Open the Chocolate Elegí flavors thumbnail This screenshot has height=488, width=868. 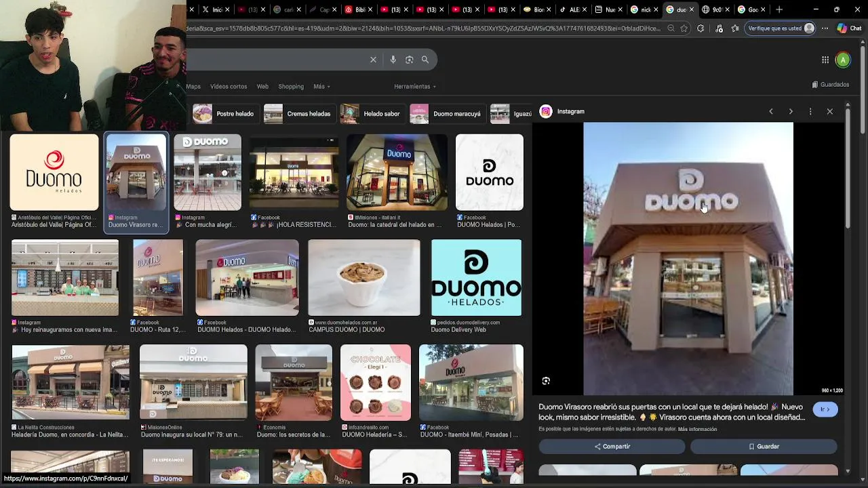tap(376, 382)
